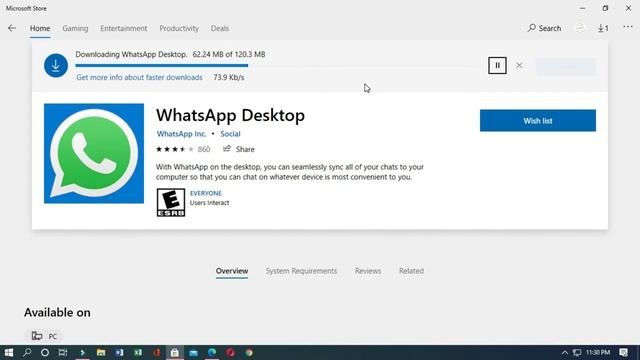The width and height of the screenshot is (640, 360).
Task: Open Cortana from the taskbar
Action: 45,353
